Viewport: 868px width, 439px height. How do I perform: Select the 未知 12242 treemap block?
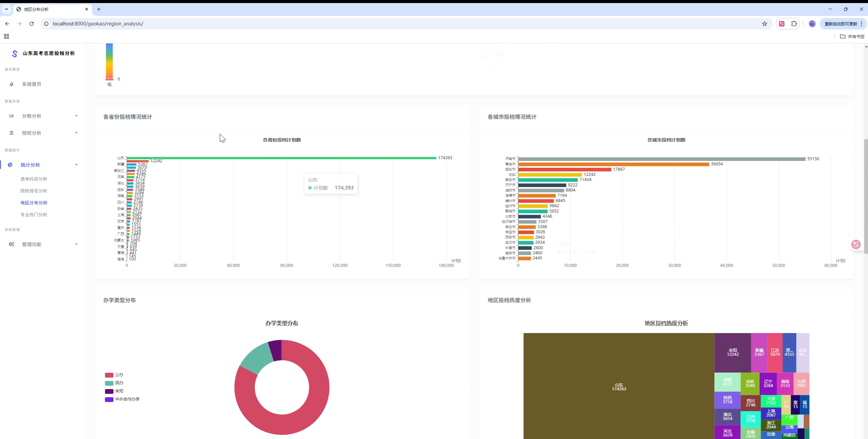[x=733, y=353]
